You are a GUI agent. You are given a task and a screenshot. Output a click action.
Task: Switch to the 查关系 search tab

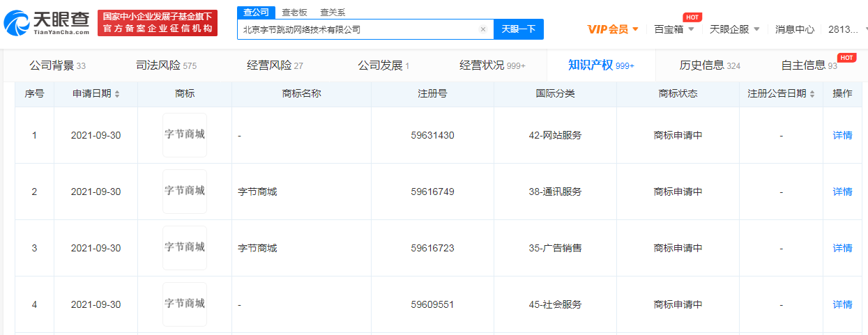click(x=333, y=13)
